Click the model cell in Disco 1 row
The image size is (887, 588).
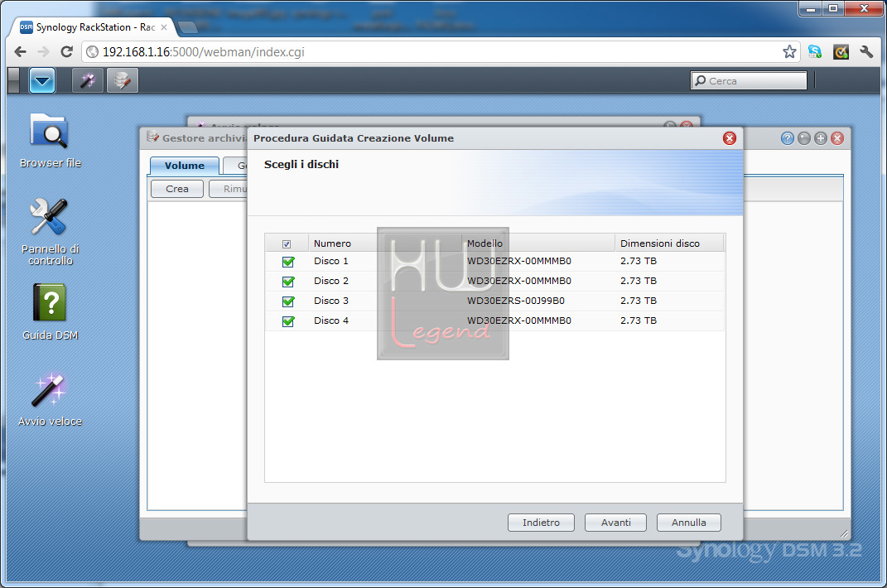point(519,261)
